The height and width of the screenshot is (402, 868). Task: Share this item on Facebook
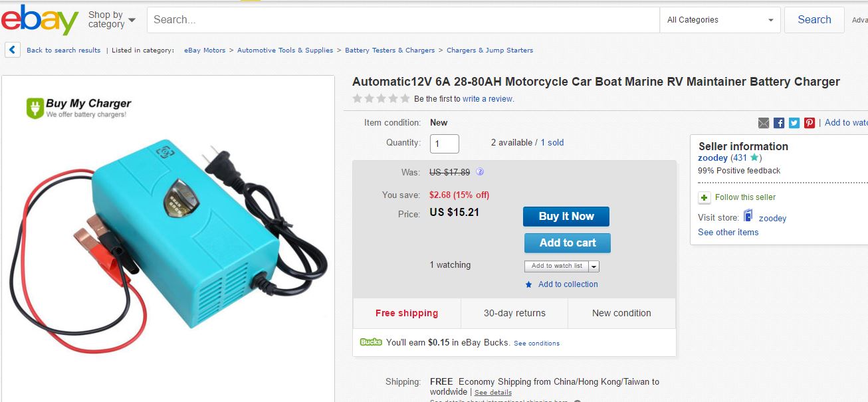tap(779, 123)
